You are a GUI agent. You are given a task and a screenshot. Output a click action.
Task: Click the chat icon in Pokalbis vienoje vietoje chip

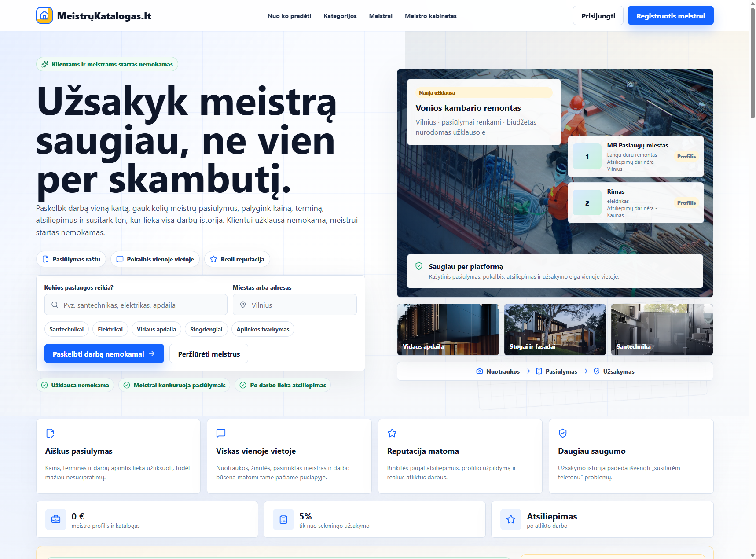pyautogui.click(x=120, y=259)
